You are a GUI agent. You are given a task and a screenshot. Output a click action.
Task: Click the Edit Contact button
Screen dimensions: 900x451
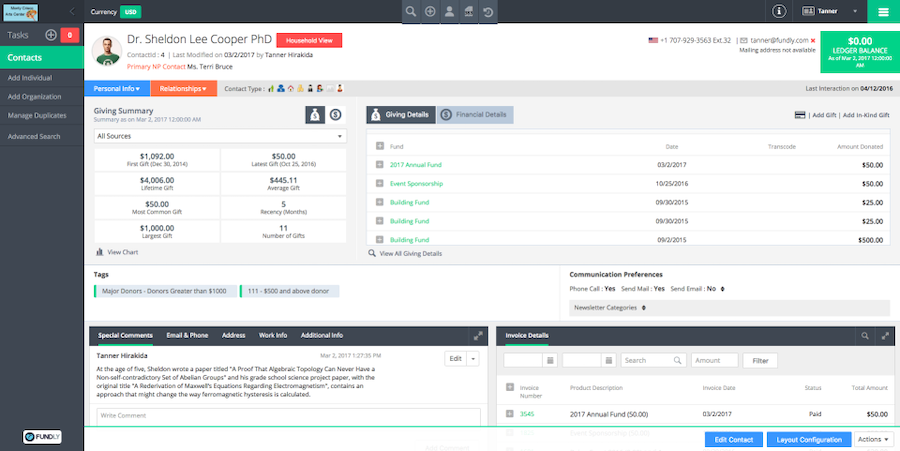point(734,440)
